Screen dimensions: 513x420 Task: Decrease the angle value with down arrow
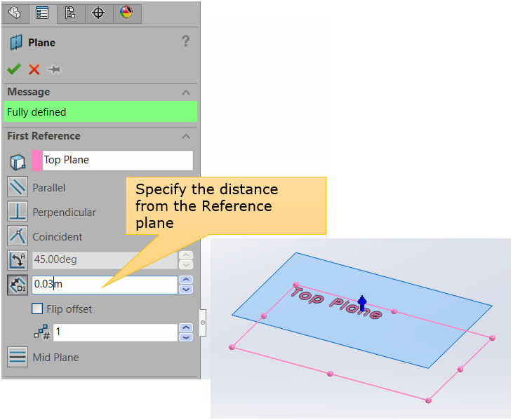[186, 265]
